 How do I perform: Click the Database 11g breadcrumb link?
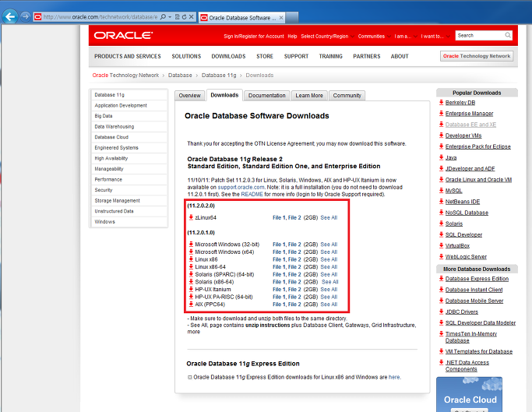[x=219, y=75]
